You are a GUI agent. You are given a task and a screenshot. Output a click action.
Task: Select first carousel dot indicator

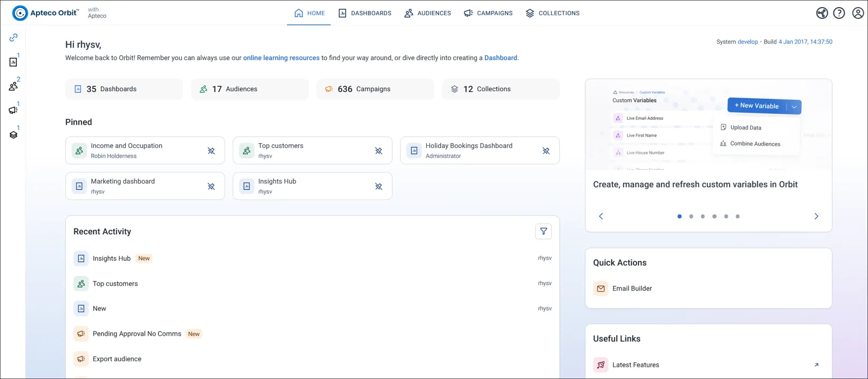point(679,216)
